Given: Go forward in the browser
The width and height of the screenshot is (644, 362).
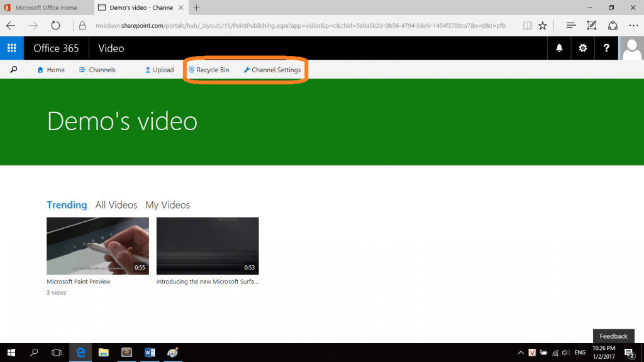Looking at the screenshot, I should pos(33,25).
